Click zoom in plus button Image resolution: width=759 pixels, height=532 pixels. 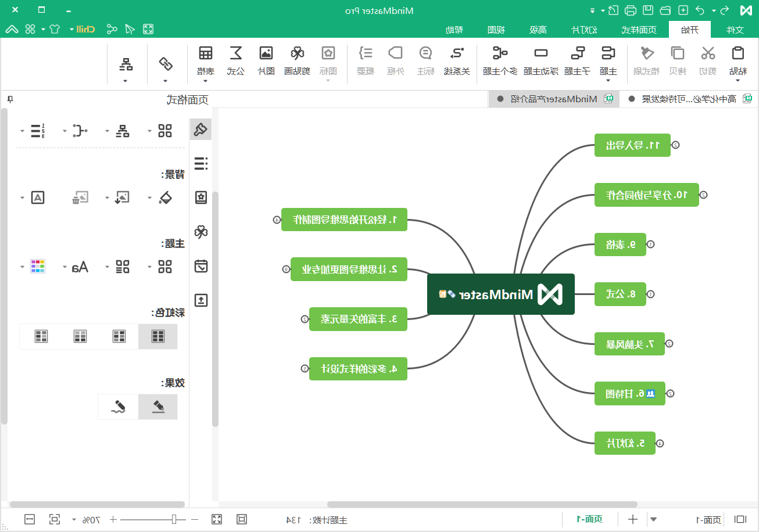click(x=113, y=519)
